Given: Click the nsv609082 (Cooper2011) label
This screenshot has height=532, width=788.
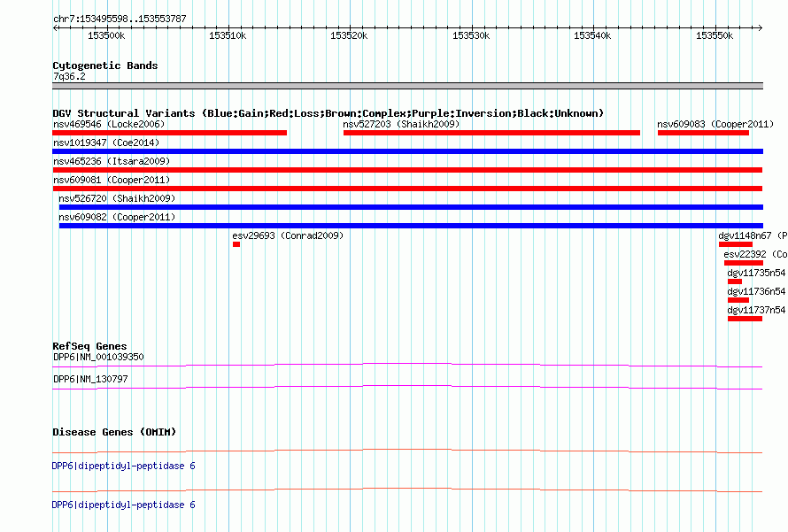Looking at the screenshot, I should (117, 217).
